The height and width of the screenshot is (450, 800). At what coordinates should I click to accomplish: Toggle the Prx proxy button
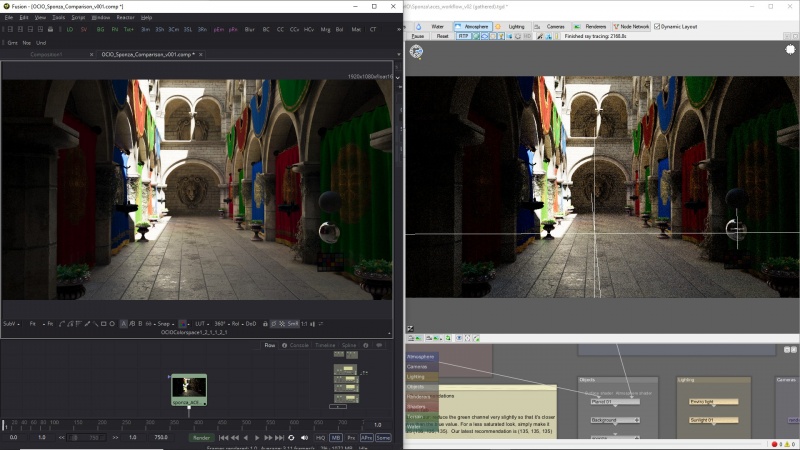(351, 438)
